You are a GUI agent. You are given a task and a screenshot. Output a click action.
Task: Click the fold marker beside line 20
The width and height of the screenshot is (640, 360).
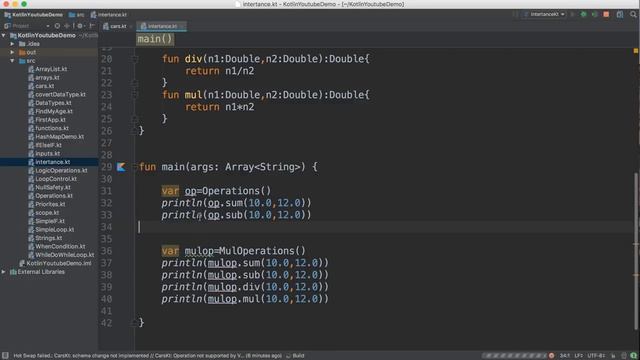tap(135, 59)
